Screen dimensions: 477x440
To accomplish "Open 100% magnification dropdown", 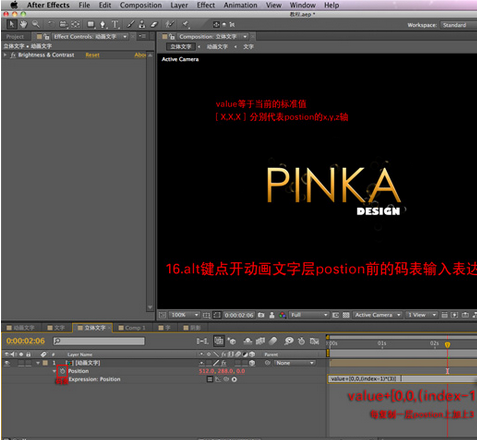I will point(185,315).
